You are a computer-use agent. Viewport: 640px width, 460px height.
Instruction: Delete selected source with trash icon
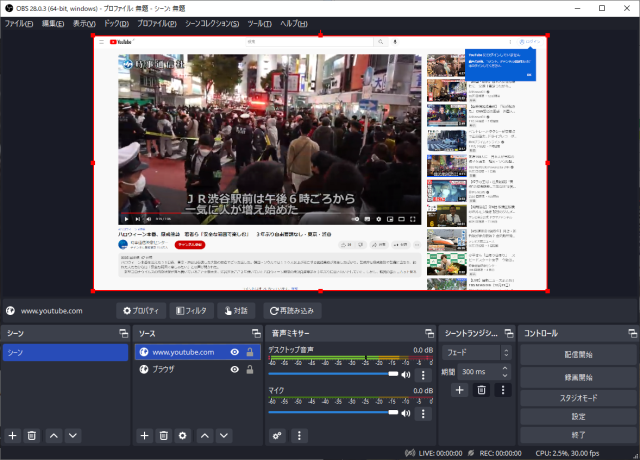164,436
